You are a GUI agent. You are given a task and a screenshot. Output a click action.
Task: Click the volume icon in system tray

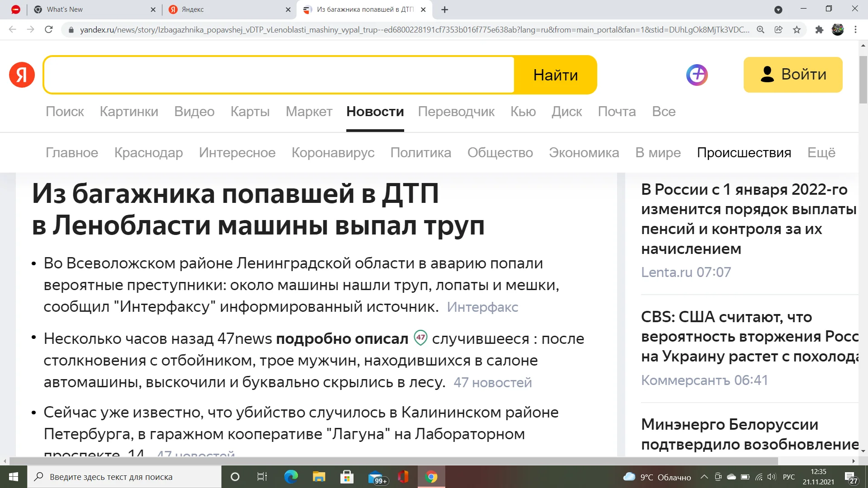tap(771, 477)
